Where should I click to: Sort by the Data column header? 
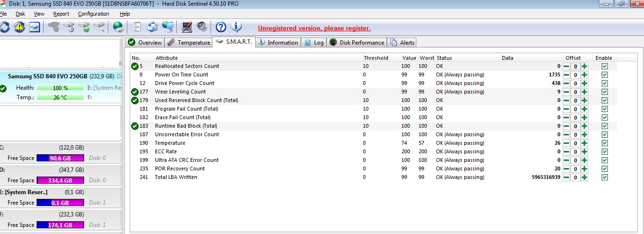508,58
